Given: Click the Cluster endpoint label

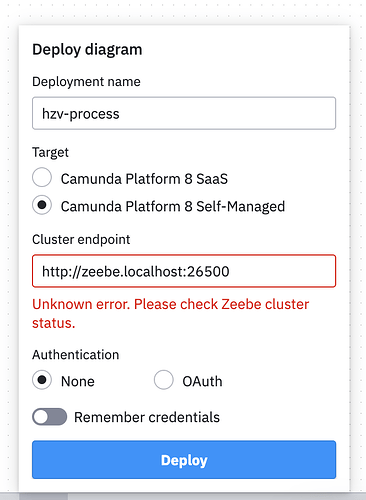Looking at the screenshot, I should pyautogui.click(x=81, y=239).
